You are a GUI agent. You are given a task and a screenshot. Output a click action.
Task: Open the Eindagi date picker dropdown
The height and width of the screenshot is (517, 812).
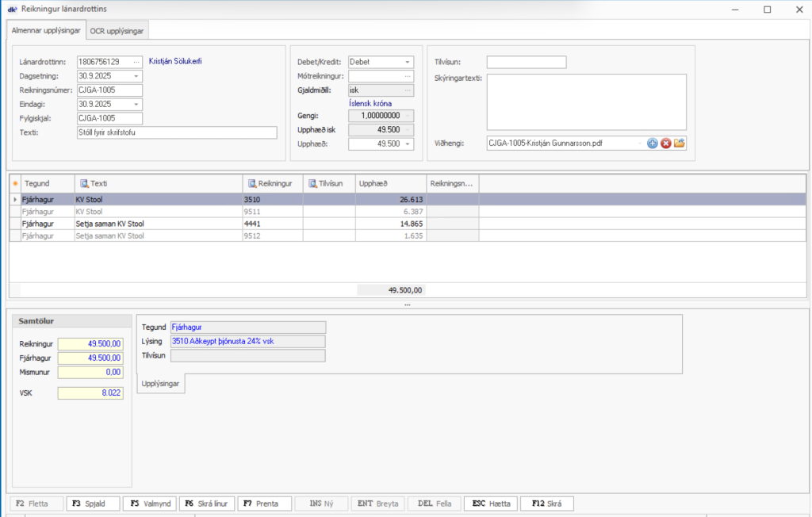tap(136, 105)
